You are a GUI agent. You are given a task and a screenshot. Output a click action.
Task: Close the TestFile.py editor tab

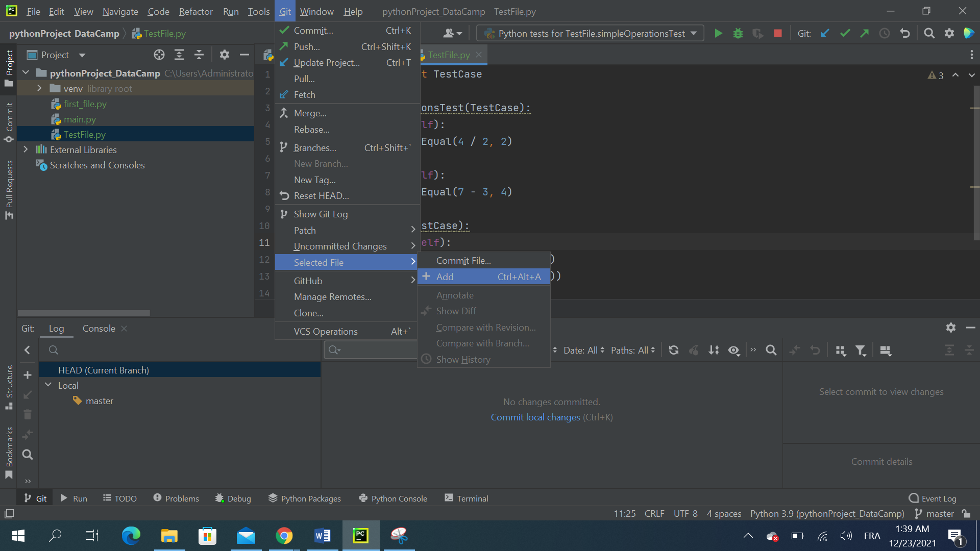pyautogui.click(x=479, y=55)
